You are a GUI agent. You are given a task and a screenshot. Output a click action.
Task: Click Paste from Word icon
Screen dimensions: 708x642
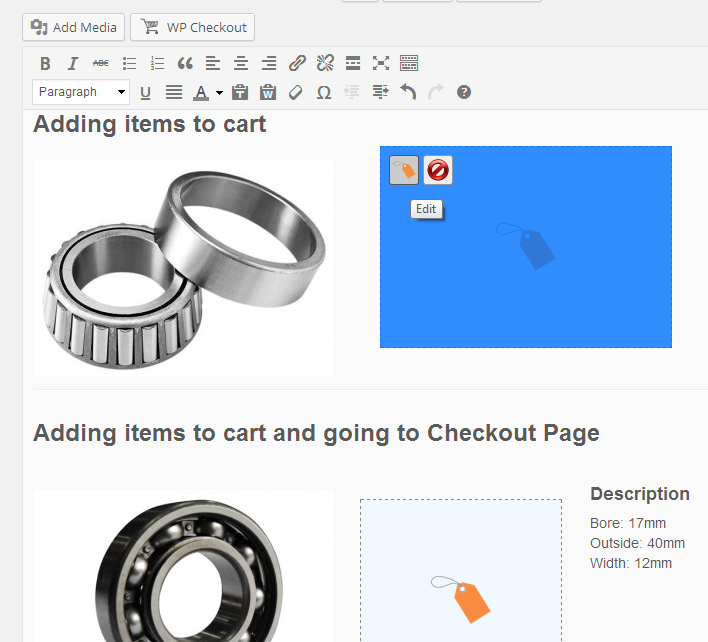click(x=268, y=93)
